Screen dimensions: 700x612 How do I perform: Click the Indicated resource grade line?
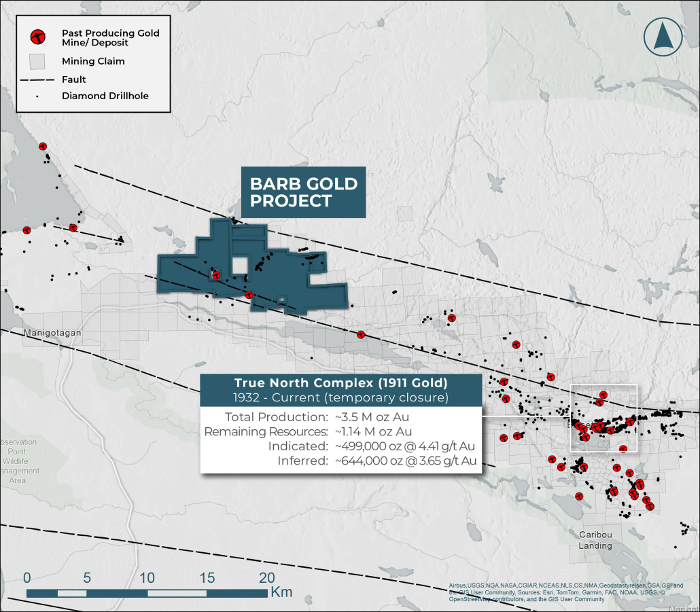404,446
